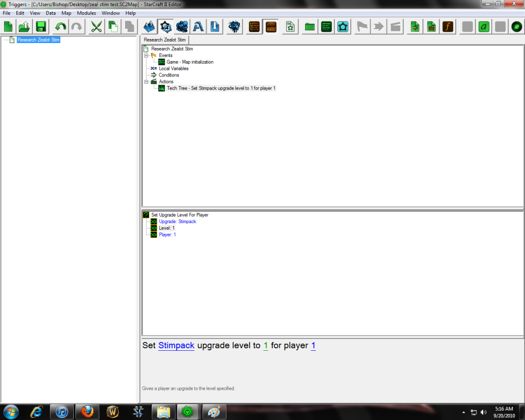Open the Map menu
Screen dimensions: 525x420
click(66, 13)
